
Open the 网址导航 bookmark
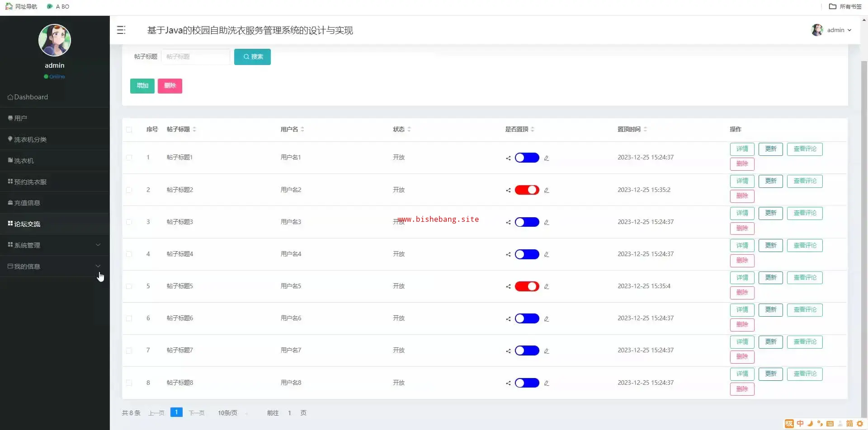[21, 6]
